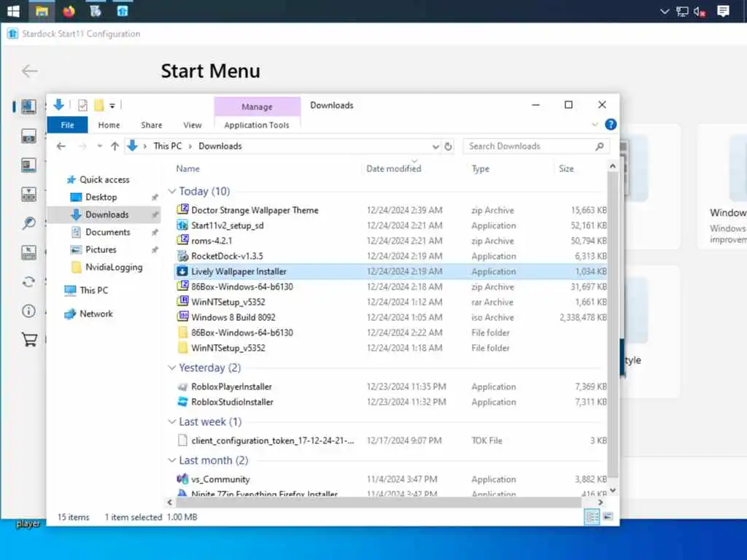
Task: Open NvidiaLogging folder in navigation pane
Action: [x=114, y=267]
